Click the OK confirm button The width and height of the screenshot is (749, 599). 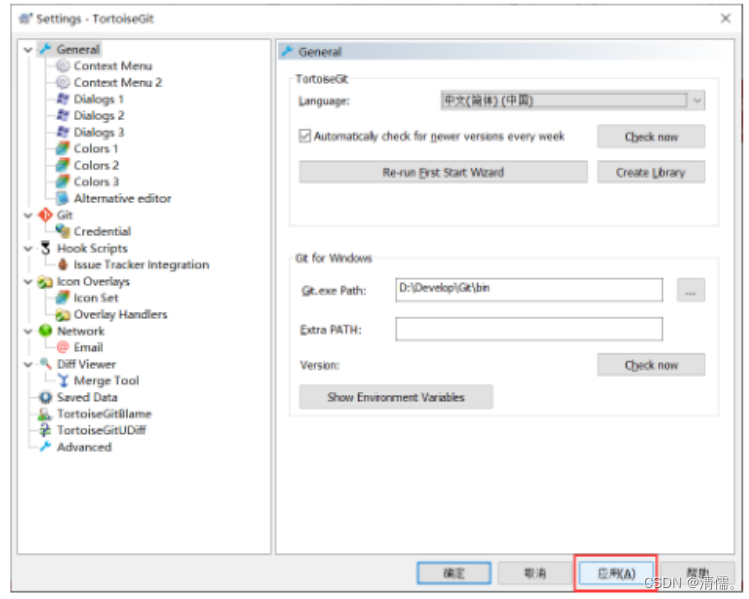coord(453,573)
